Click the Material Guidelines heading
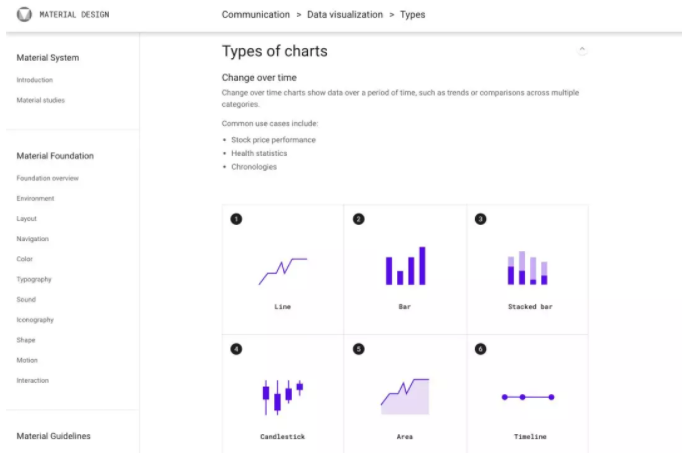Viewport: 682px width, 462px height. click(x=53, y=436)
